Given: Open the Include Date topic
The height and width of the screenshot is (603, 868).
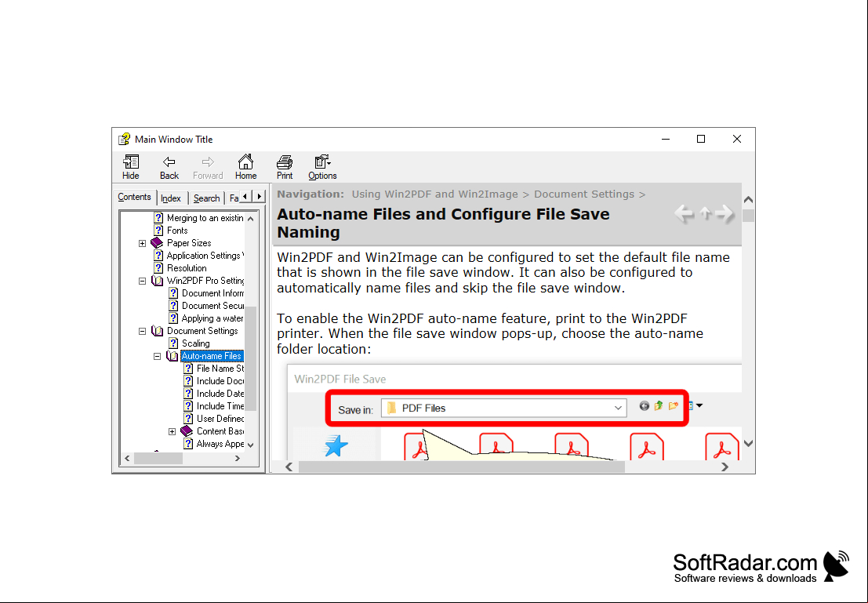Looking at the screenshot, I should (220, 394).
